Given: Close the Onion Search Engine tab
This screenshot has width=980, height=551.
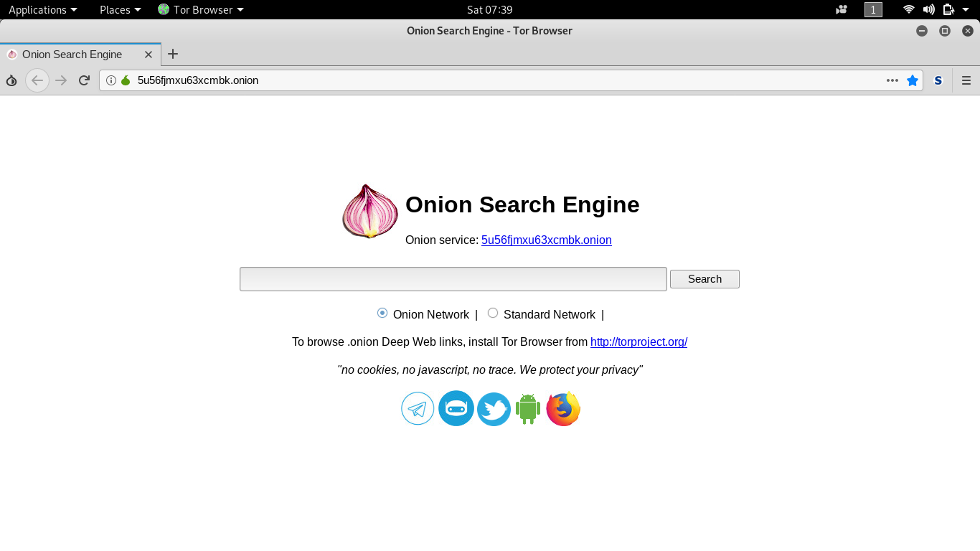Looking at the screenshot, I should point(149,55).
